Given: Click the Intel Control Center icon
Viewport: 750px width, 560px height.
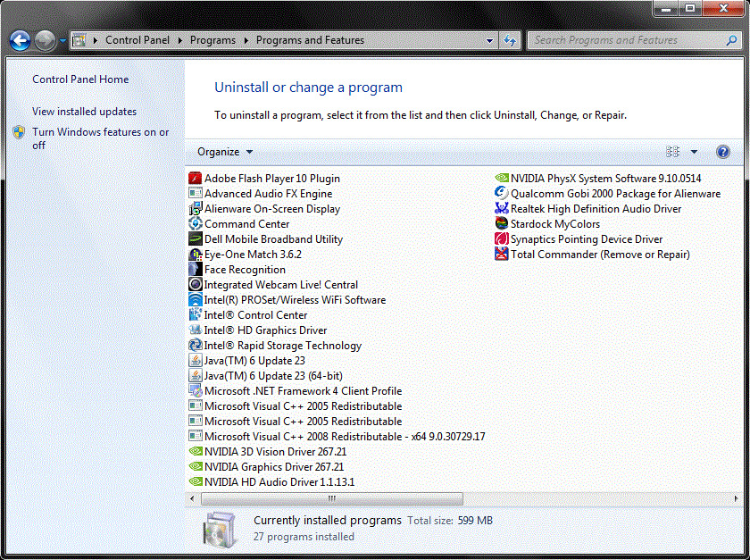Looking at the screenshot, I should [x=196, y=315].
